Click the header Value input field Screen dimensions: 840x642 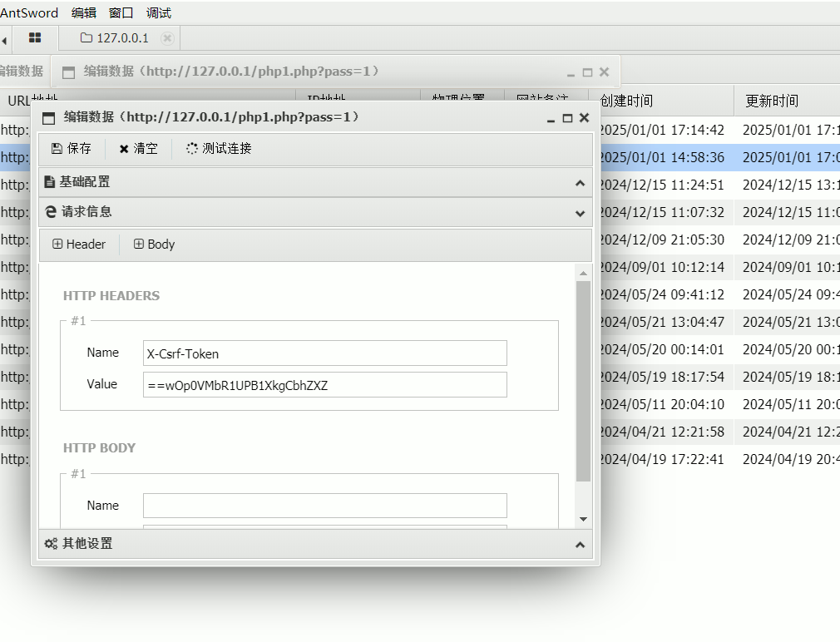click(324, 384)
